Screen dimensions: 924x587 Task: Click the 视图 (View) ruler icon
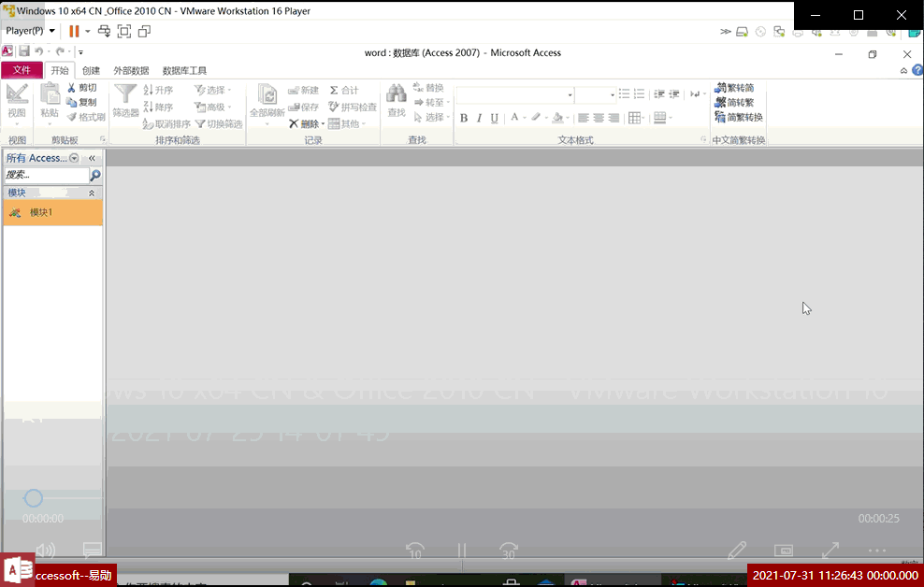tap(17, 93)
